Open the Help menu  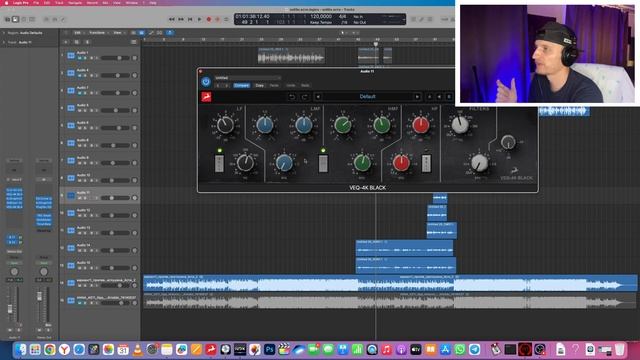(153, 2)
